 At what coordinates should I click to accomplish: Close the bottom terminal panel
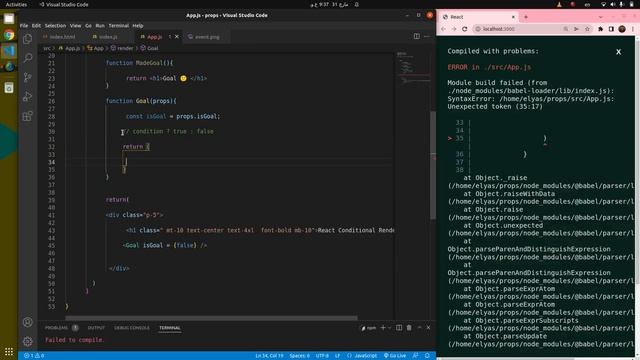coord(428,328)
